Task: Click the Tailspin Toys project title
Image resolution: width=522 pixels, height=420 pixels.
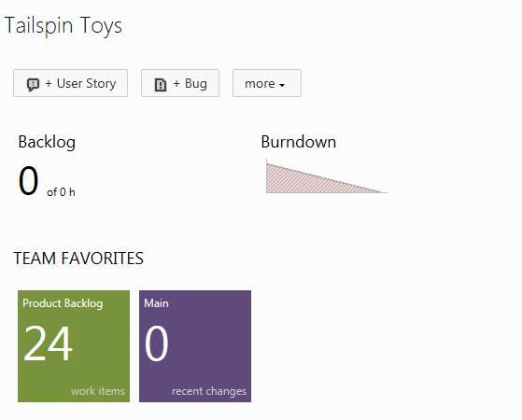Action: pos(63,25)
